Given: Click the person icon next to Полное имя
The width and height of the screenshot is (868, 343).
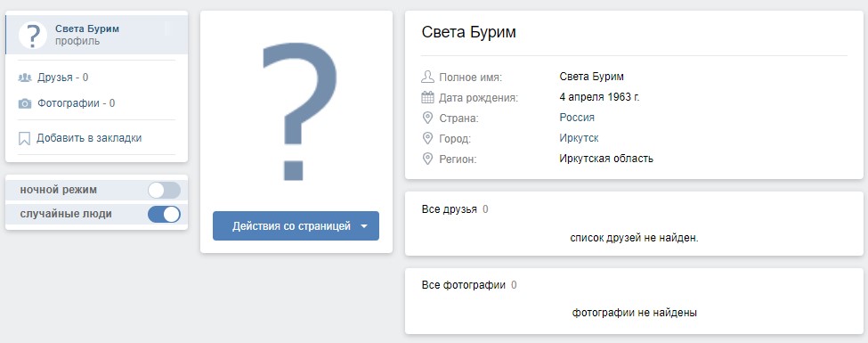Looking at the screenshot, I should point(427,77).
